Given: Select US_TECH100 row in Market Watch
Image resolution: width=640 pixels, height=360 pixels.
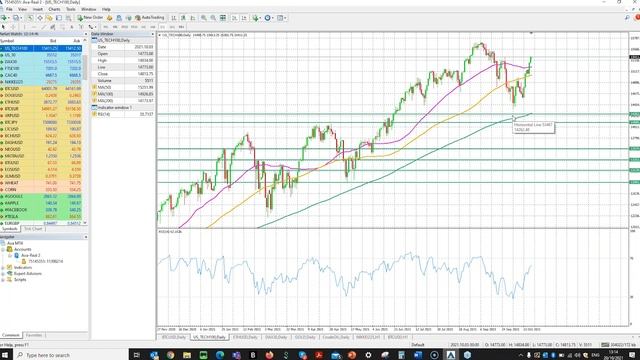Looking at the screenshot, I should click(x=41, y=48).
